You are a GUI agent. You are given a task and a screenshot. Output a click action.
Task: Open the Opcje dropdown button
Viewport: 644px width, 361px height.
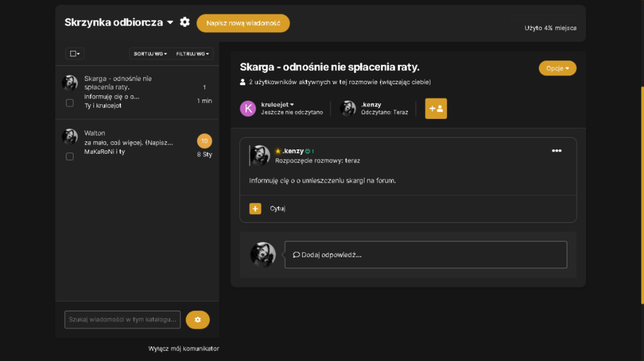tap(557, 68)
